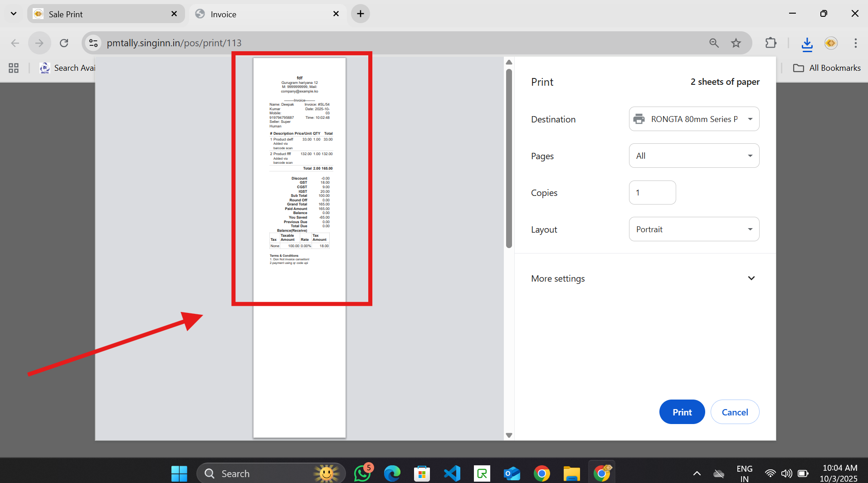The width and height of the screenshot is (868, 483).
Task: Open the apps grid in bookmarks bar
Action: 14,68
